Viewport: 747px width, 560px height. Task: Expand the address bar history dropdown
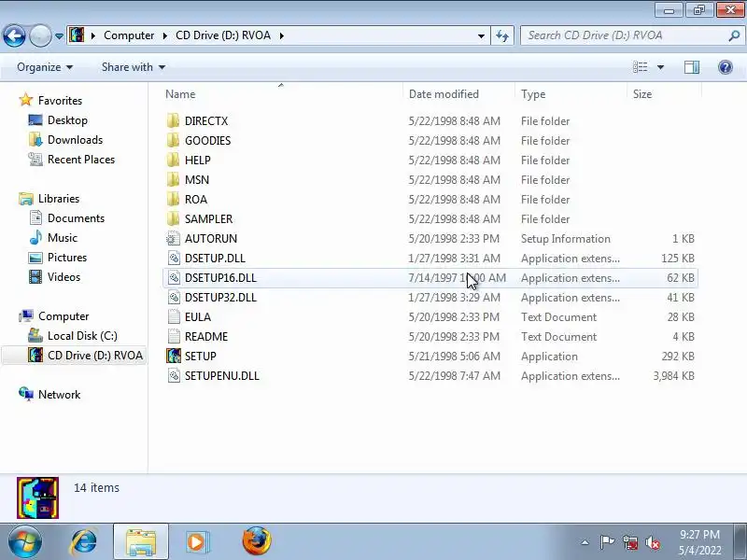481,35
